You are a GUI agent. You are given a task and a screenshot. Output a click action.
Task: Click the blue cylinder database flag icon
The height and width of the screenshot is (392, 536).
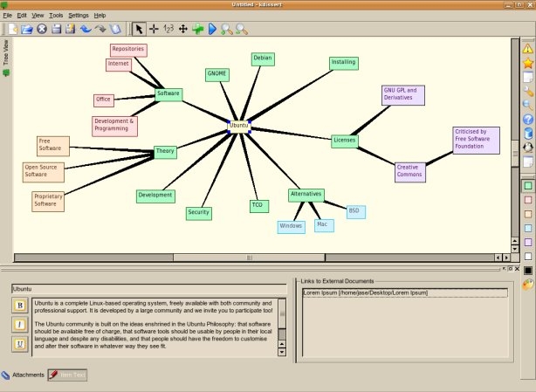[x=528, y=134]
